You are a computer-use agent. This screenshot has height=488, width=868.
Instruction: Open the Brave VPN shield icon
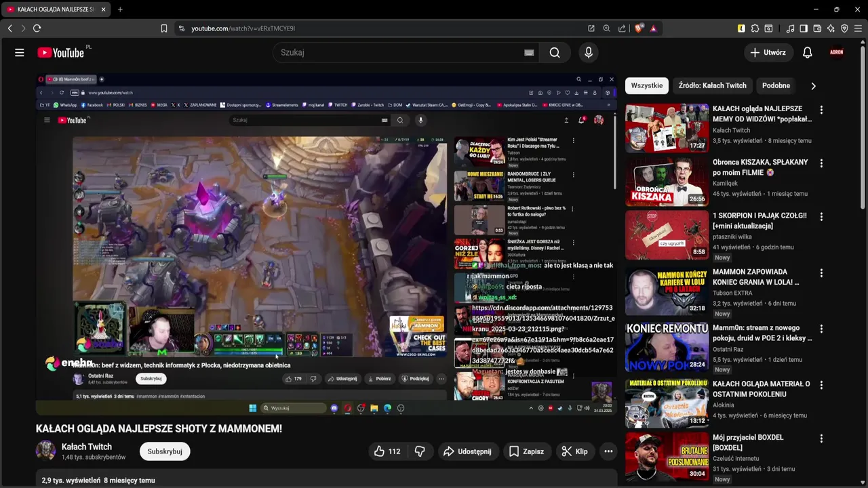pos(844,28)
